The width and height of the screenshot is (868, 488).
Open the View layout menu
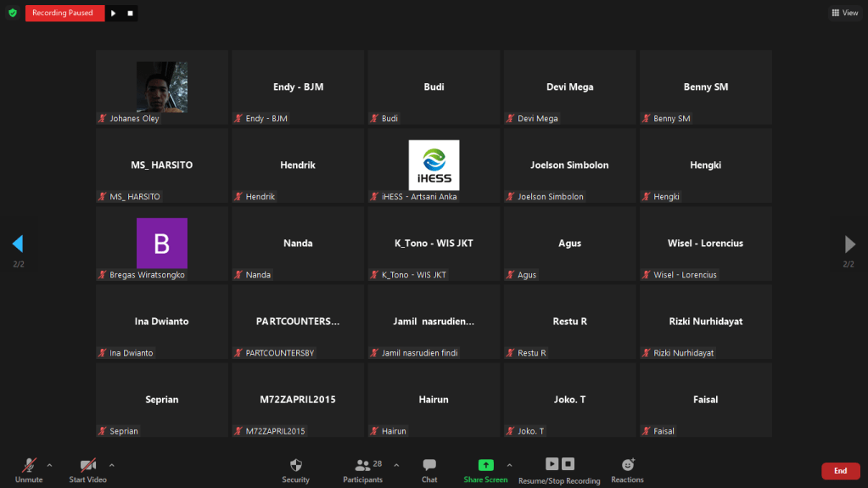coord(844,13)
